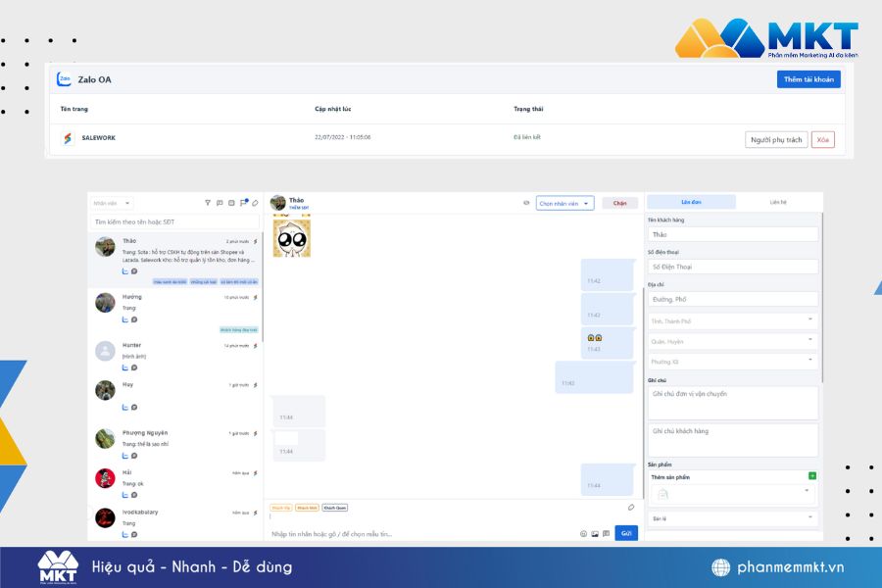This screenshot has width=882, height=588.
Task: Open the Phương Nguyên conversation in the list
Action: [x=174, y=443]
